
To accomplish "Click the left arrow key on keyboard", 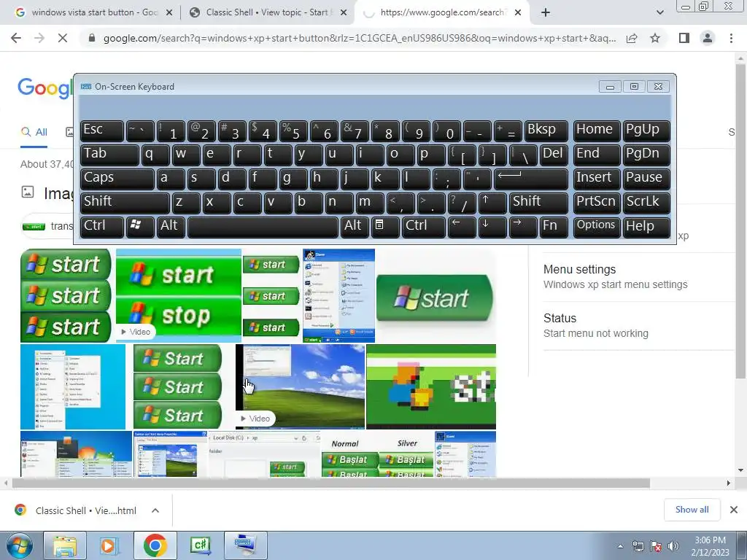I will pyautogui.click(x=461, y=226).
